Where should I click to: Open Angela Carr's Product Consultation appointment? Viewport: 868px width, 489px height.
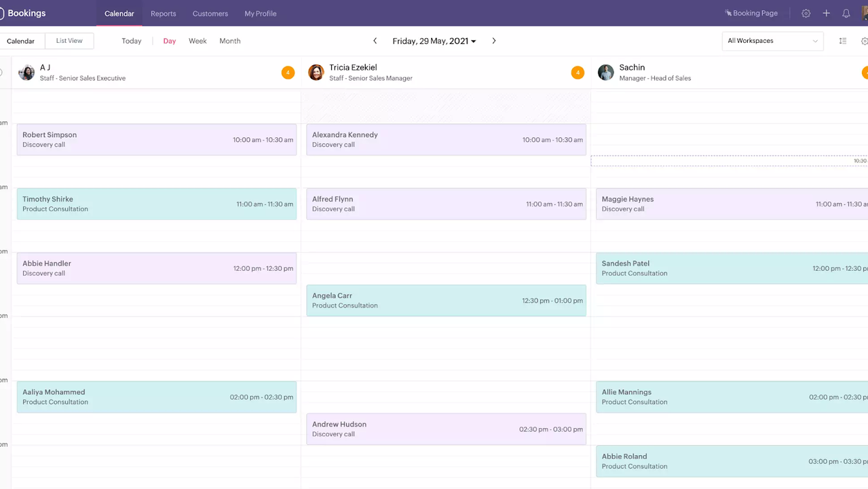point(446,300)
